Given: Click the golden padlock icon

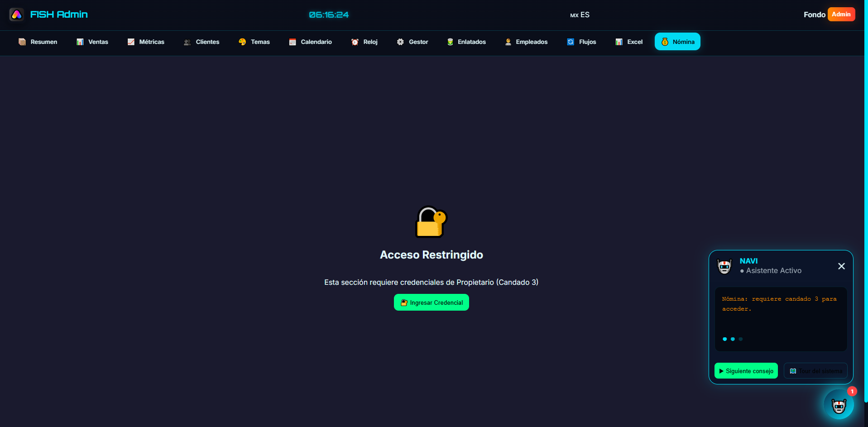Looking at the screenshot, I should tap(431, 222).
